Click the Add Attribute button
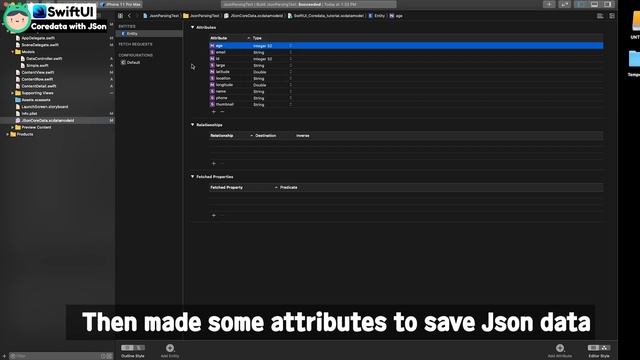The width and height of the screenshot is (640, 360). click(x=560, y=348)
